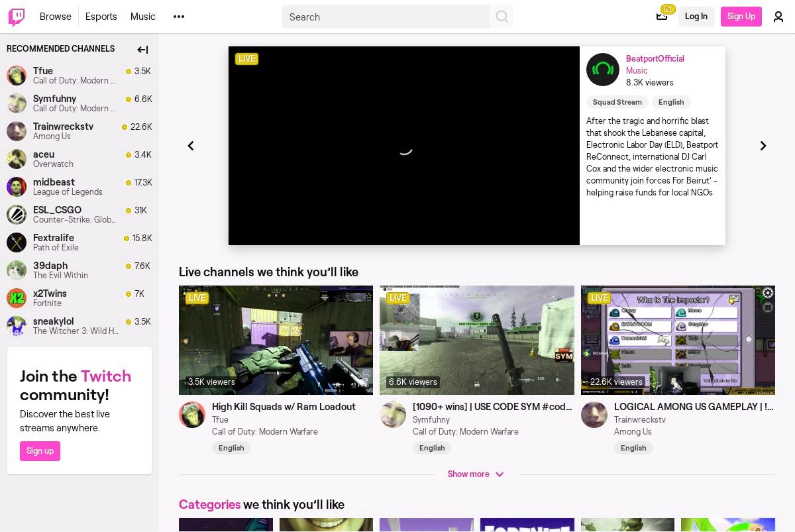Viewport: 795px width, 532px height.
Task: Click Tfue's Call of Duty game link in card
Action: [265, 431]
